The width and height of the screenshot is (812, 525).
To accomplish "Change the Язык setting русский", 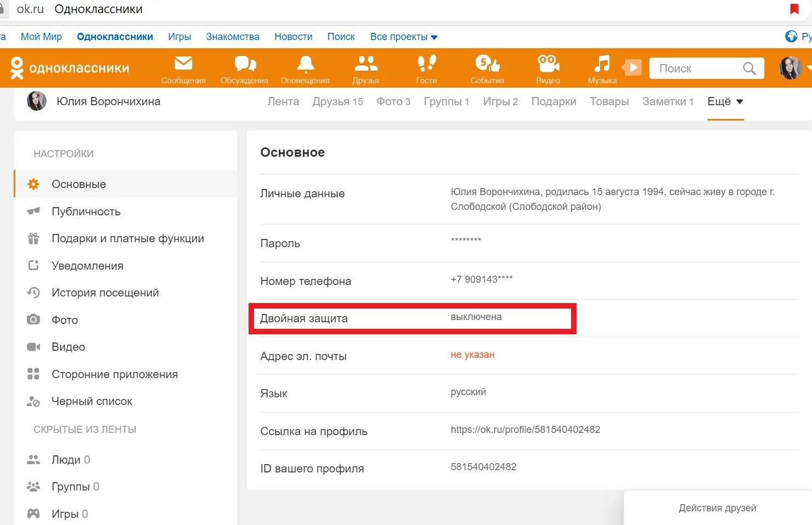I will click(468, 392).
